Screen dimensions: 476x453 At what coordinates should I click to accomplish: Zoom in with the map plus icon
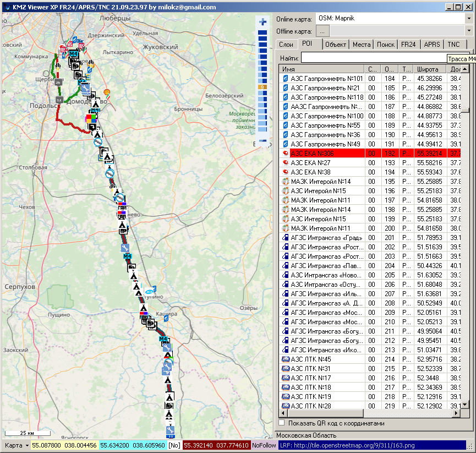click(x=262, y=22)
